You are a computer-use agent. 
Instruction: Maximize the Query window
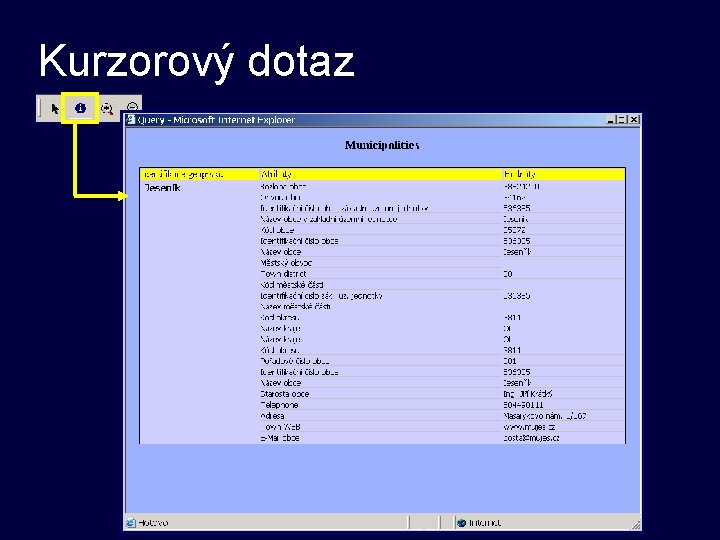(x=622, y=119)
